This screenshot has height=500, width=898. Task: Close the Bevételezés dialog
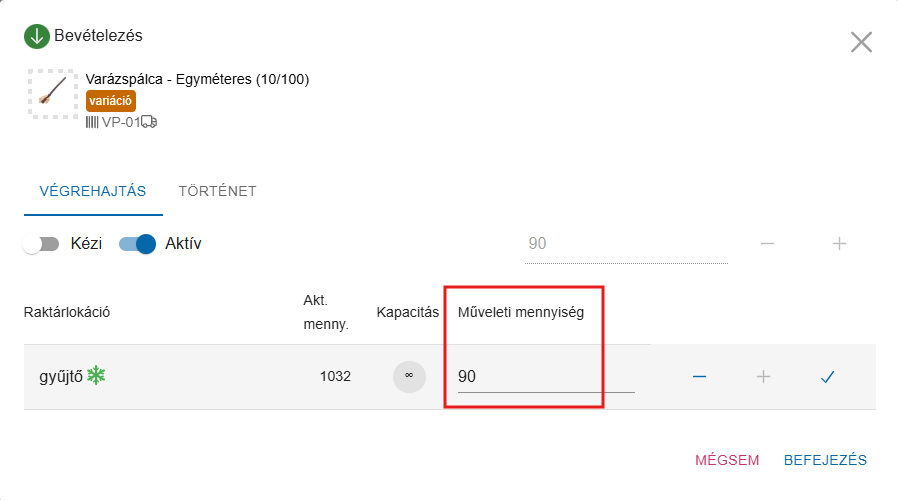click(x=861, y=42)
